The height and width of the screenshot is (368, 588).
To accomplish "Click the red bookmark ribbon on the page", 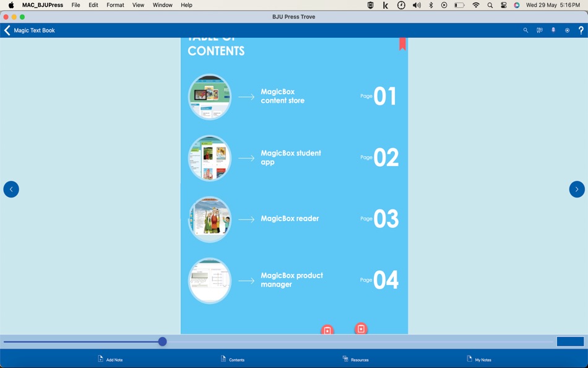I will coord(402,43).
